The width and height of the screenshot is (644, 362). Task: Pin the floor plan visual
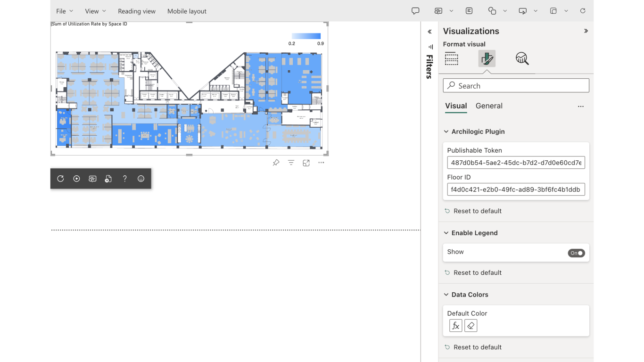pyautogui.click(x=276, y=163)
